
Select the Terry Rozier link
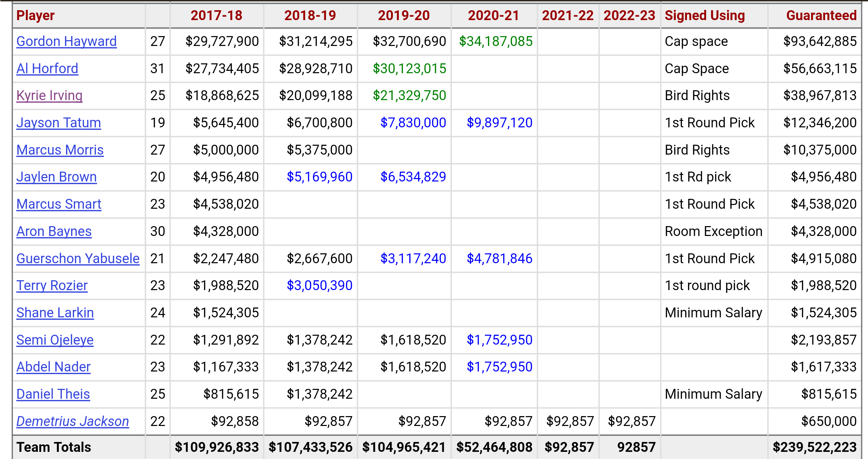click(52, 286)
